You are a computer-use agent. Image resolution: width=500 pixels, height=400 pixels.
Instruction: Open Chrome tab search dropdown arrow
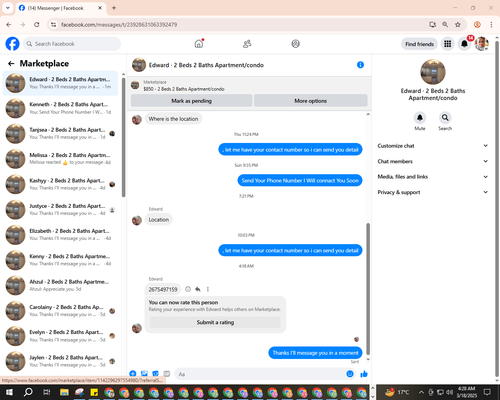click(x=7, y=8)
